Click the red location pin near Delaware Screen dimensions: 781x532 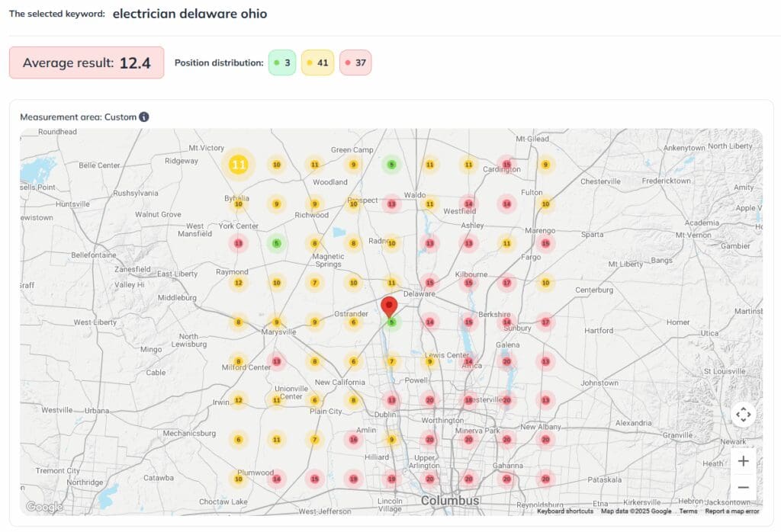[x=390, y=306]
